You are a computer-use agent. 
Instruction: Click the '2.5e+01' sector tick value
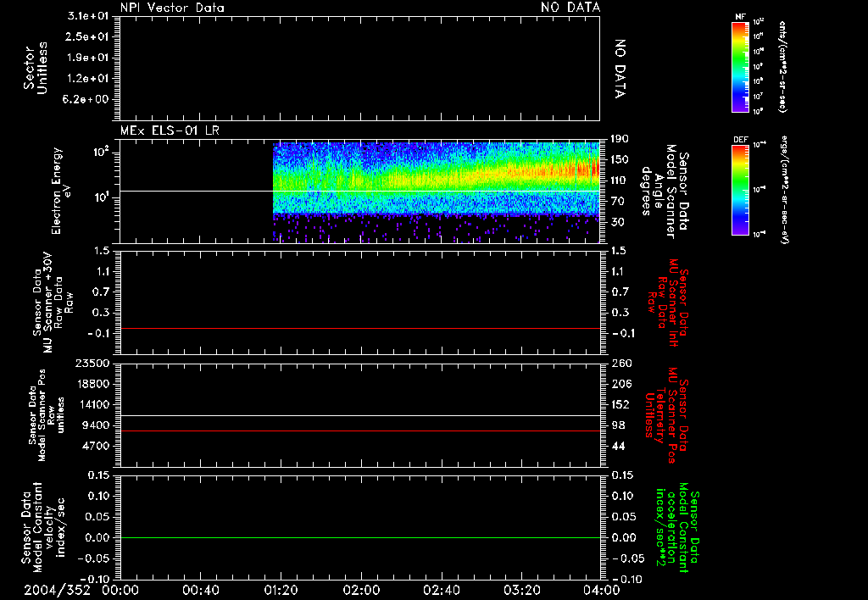click(x=88, y=36)
